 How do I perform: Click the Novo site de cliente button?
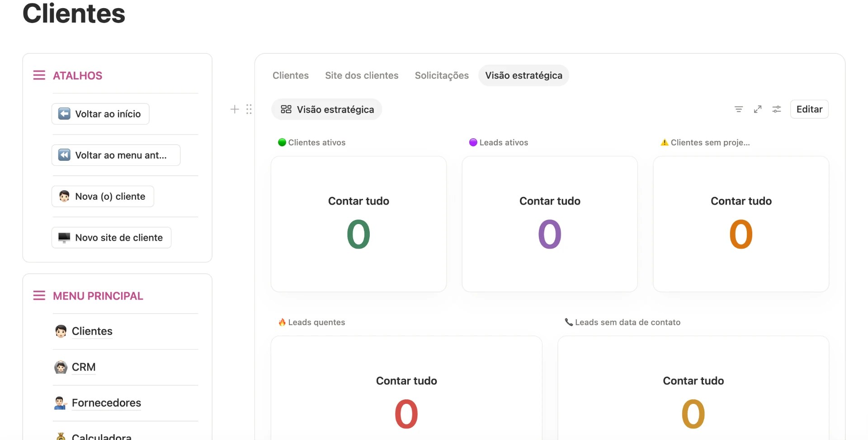(x=111, y=237)
